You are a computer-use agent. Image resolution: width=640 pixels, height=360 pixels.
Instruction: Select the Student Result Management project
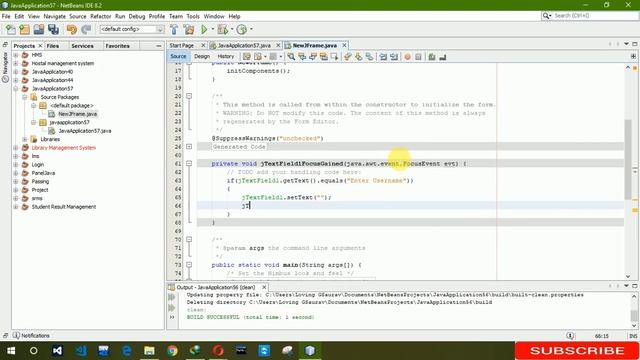pos(64,207)
